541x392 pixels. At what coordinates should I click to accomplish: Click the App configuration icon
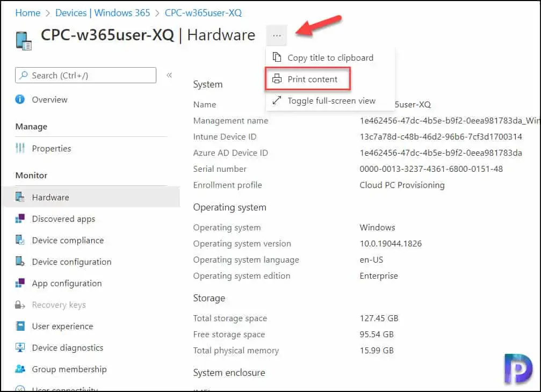coord(20,283)
